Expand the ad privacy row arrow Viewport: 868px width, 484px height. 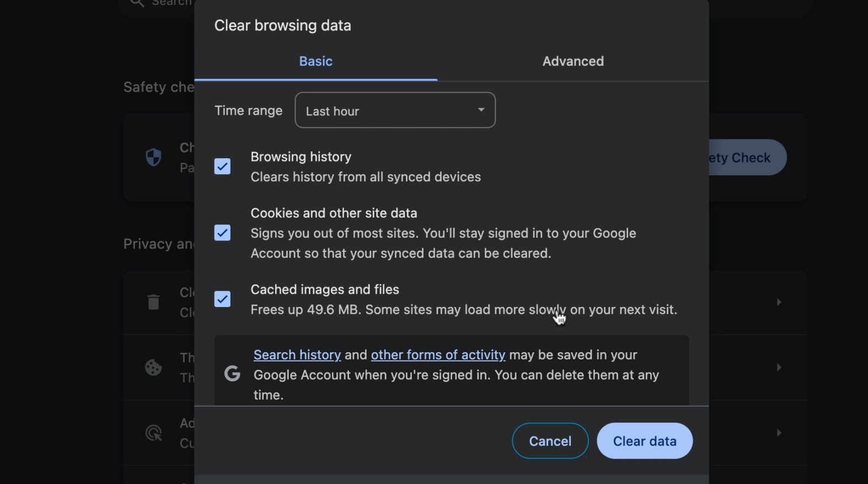point(779,433)
